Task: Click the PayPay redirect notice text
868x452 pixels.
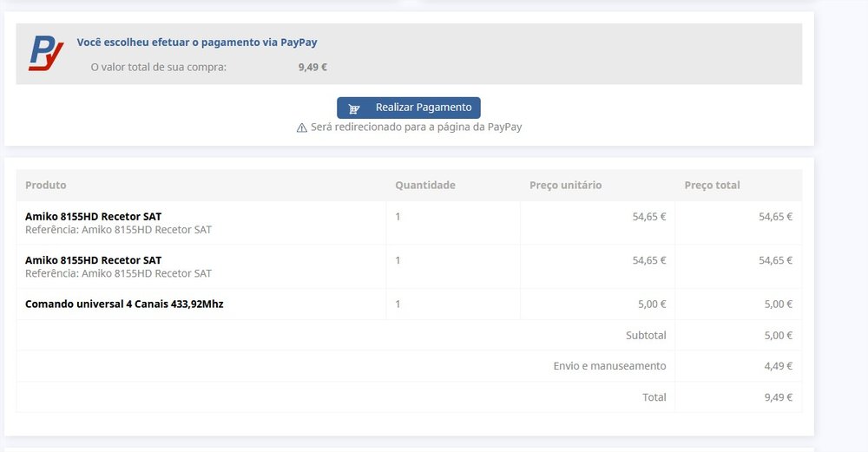Action: (x=416, y=127)
